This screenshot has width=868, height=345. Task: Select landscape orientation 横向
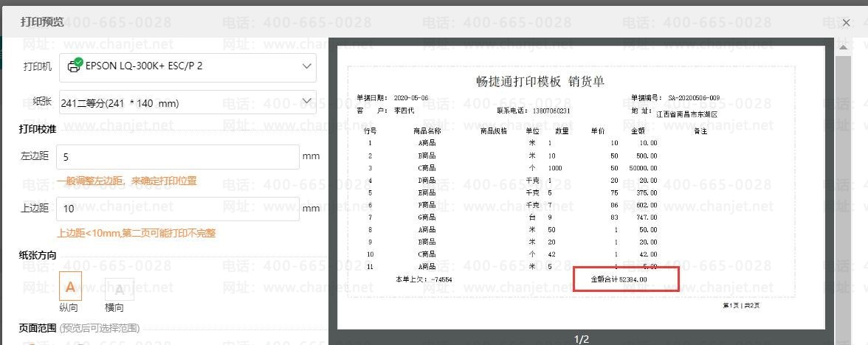(x=120, y=290)
